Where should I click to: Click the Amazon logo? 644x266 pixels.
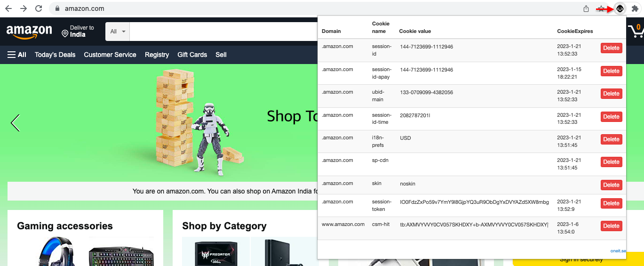[29, 32]
